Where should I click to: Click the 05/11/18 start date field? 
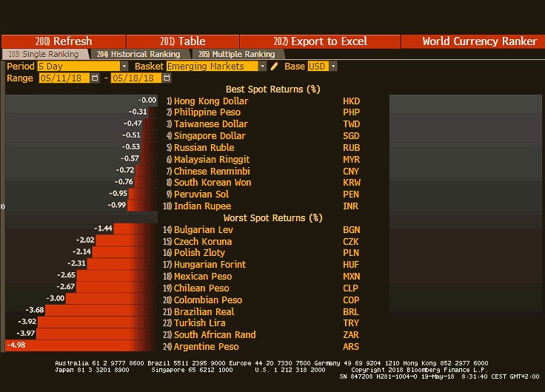click(64, 78)
